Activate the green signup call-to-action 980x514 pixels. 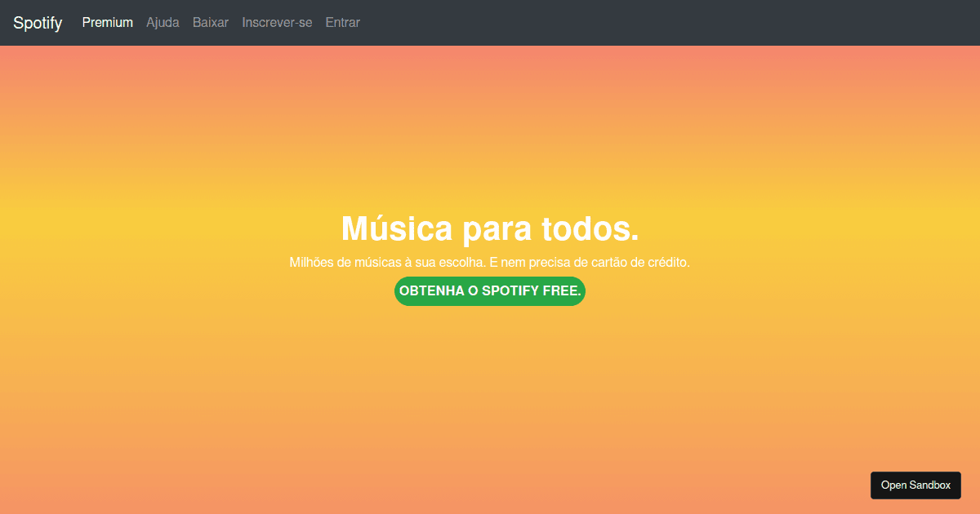pos(489,290)
